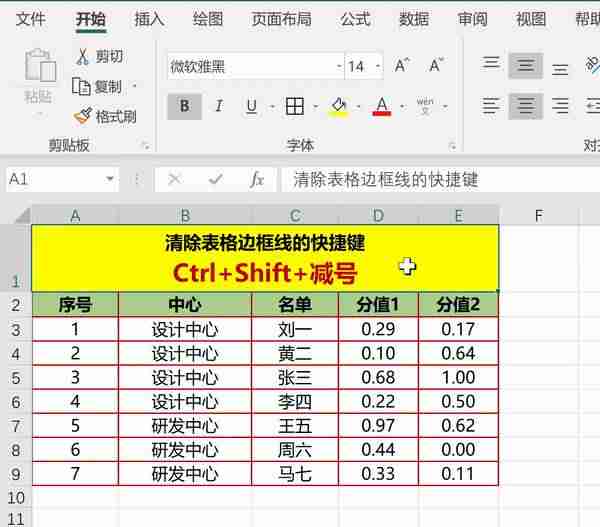Click cell containing 周六
600x527 pixels.
(295, 450)
